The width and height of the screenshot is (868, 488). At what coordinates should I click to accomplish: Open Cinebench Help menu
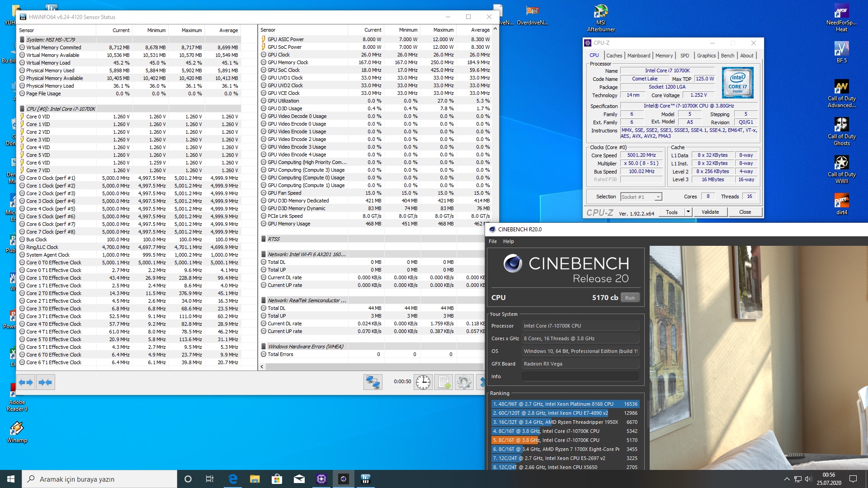click(x=508, y=241)
